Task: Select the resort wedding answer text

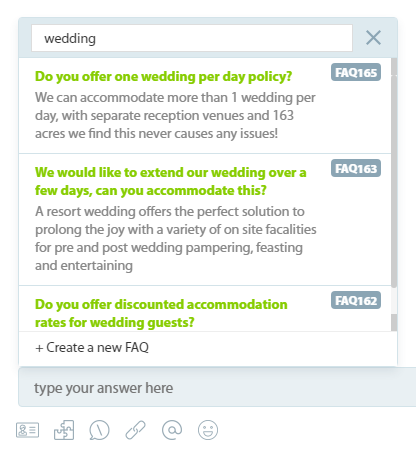Action: [176, 238]
